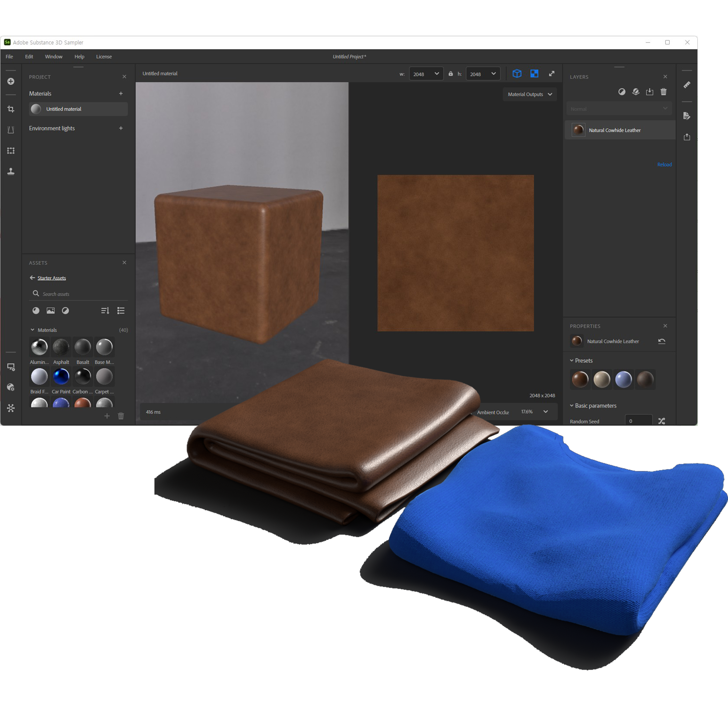Image resolution: width=728 pixels, height=728 pixels.
Task: Select the Untitled material item
Action: [78, 109]
